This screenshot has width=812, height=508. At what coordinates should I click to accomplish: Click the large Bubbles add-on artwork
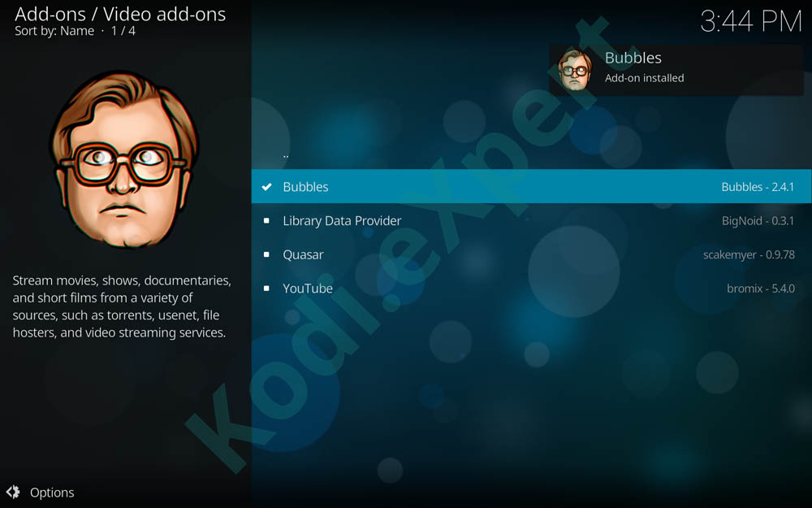123,159
